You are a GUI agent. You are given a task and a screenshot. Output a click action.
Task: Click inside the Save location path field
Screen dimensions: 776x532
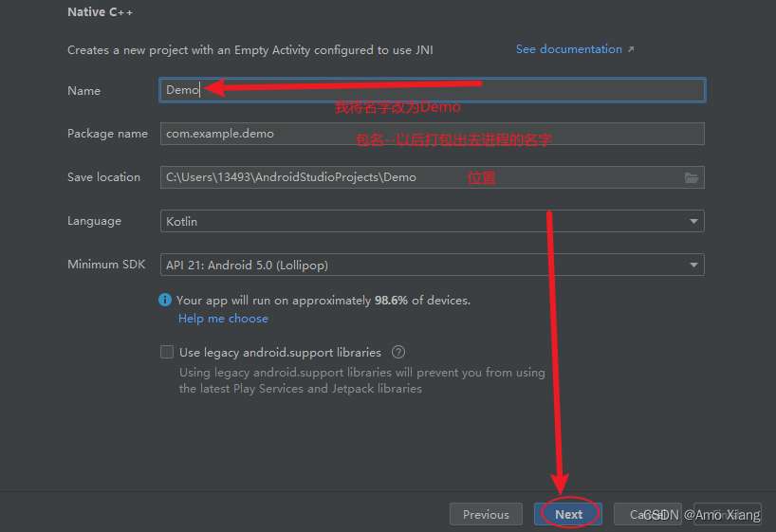(x=417, y=177)
